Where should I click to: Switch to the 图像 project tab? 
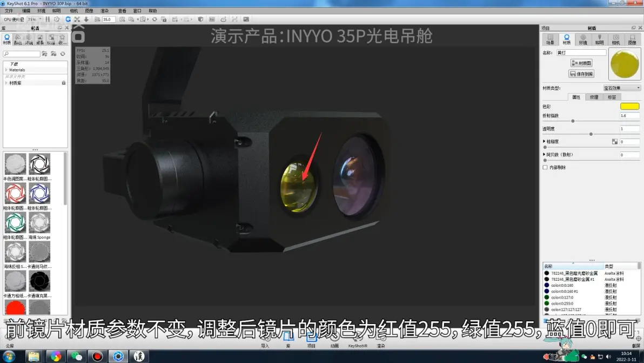(633, 39)
